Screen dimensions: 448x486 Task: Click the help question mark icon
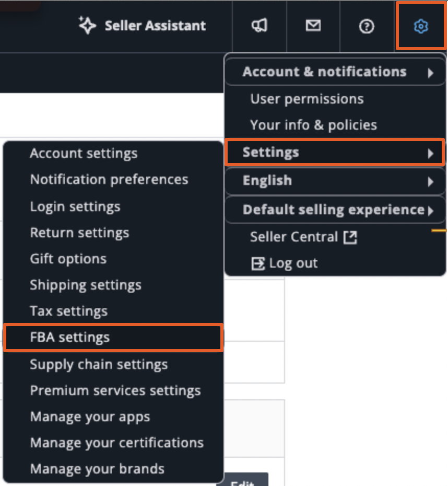coord(367,26)
